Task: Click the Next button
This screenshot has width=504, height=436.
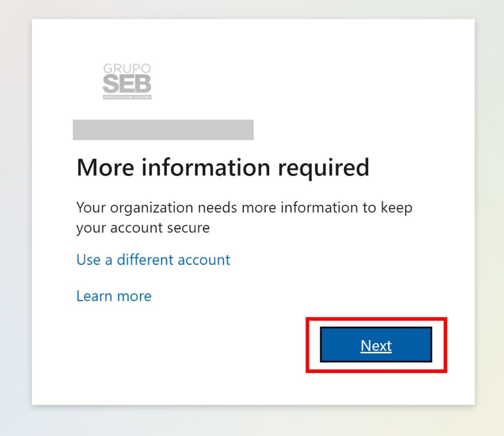Action: [376, 345]
